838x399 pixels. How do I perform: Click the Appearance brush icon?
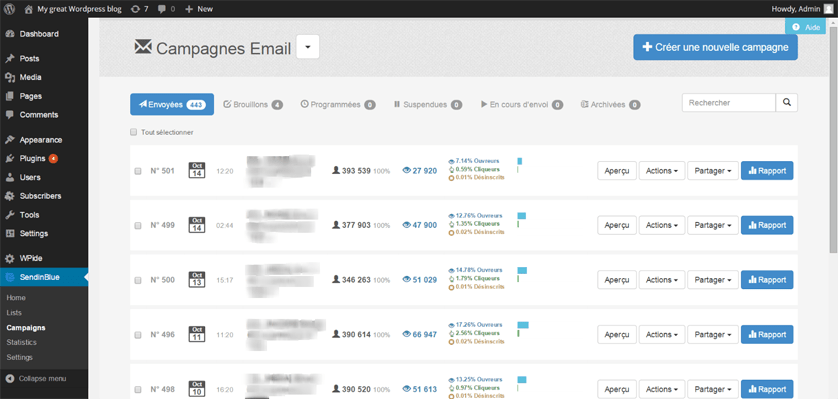pos(10,140)
